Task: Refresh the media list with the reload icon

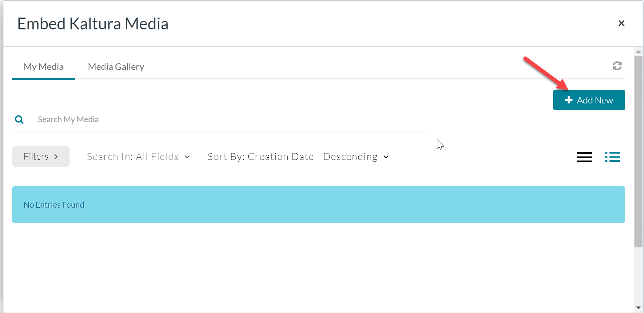Action: pyautogui.click(x=617, y=66)
